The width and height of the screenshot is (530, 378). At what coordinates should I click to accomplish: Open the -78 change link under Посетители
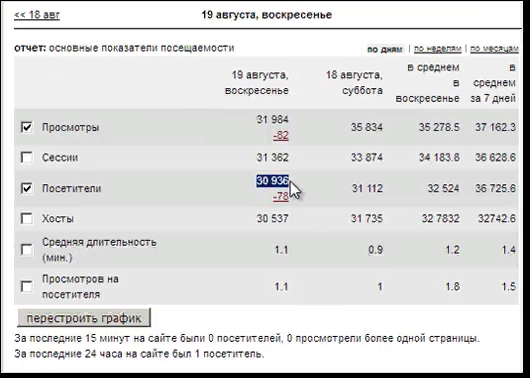click(x=281, y=196)
